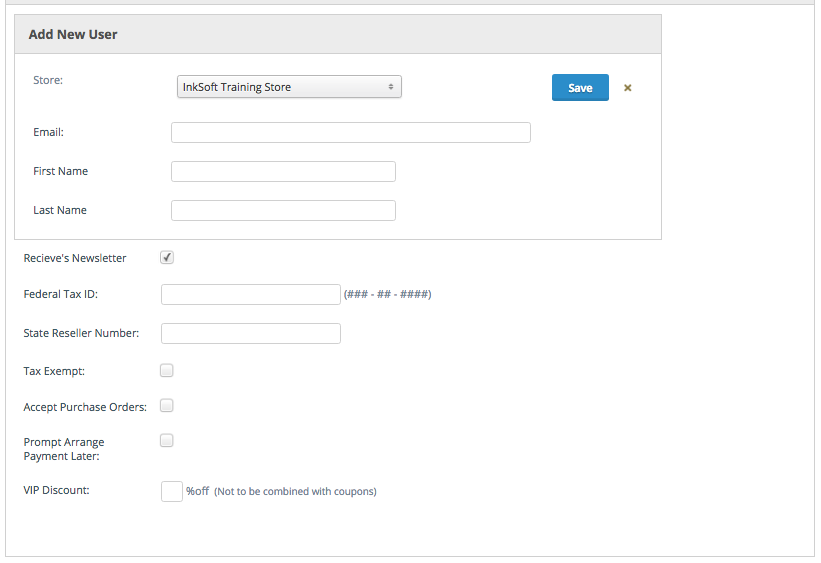The height and width of the screenshot is (563, 821).
Task: Toggle Prompt Arrange Payment Later checkbox
Action: click(x=167, y=440)
